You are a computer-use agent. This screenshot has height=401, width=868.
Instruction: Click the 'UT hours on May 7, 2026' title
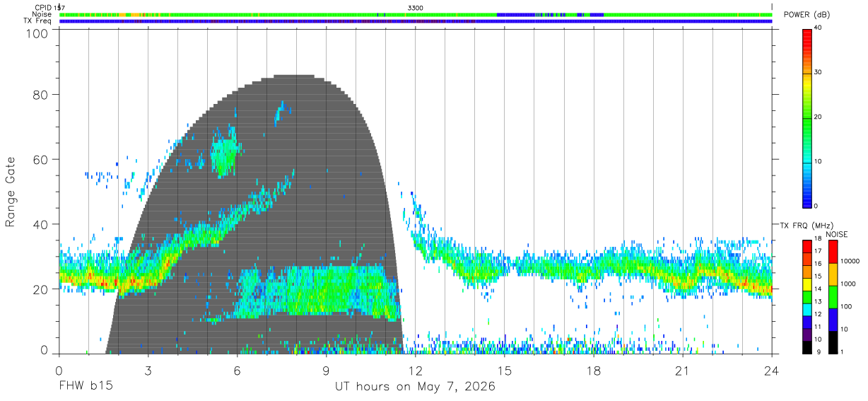coord(415,387)
